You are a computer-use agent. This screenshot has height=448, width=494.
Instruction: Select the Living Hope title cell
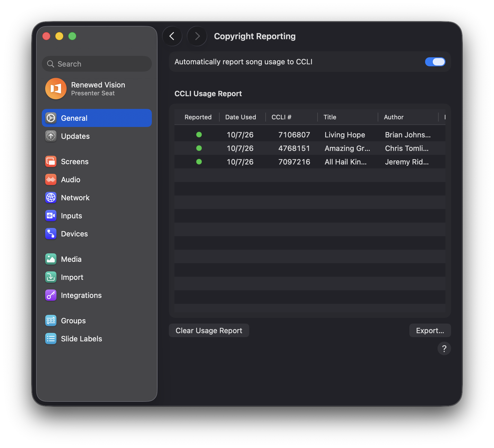[345, 135]
